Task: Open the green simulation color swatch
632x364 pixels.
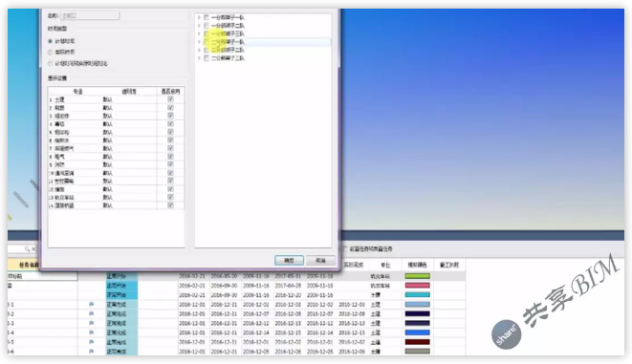Action: [418, 276]
